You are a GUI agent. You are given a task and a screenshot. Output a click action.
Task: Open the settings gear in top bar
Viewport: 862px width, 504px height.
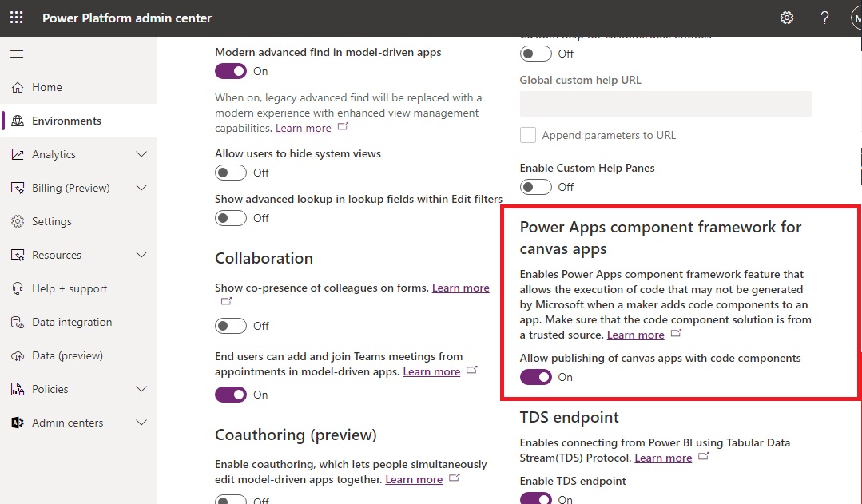[x=787, y=17]
